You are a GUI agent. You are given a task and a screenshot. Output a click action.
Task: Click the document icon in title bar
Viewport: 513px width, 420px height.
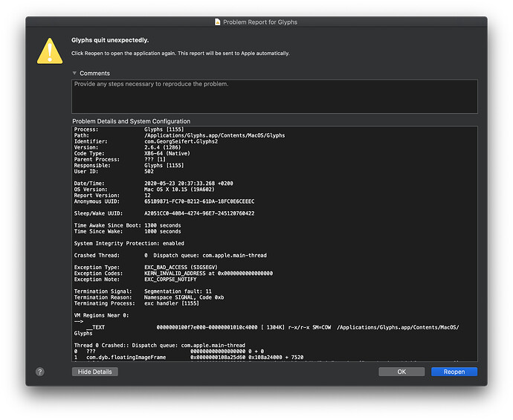pyautogui.click(x=218, y=22)
